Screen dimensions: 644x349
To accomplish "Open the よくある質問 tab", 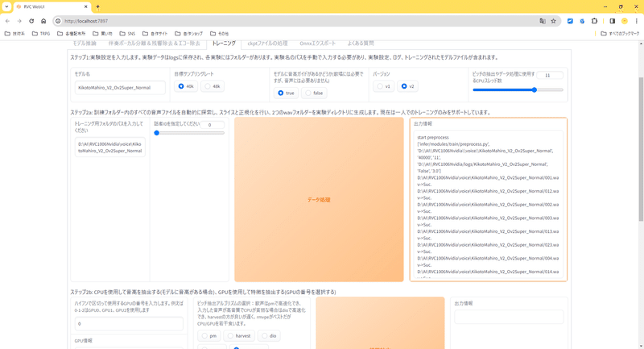I will tap(360, 44).
